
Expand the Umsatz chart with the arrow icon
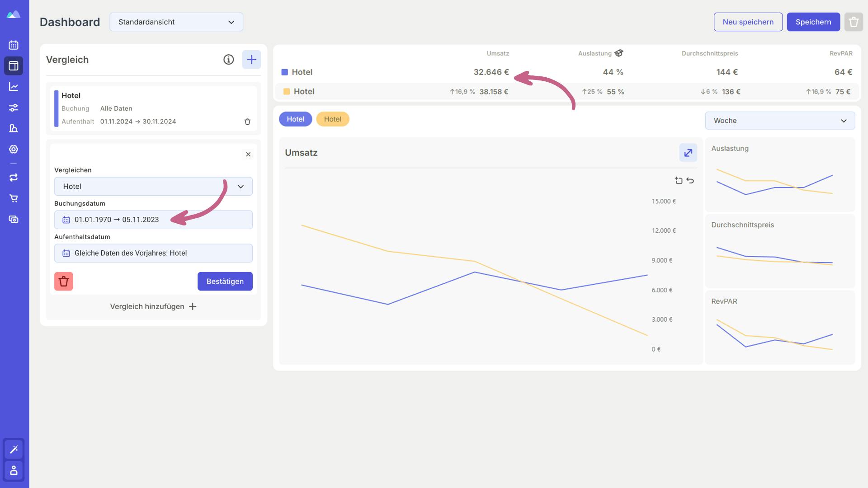coord(688,153)
